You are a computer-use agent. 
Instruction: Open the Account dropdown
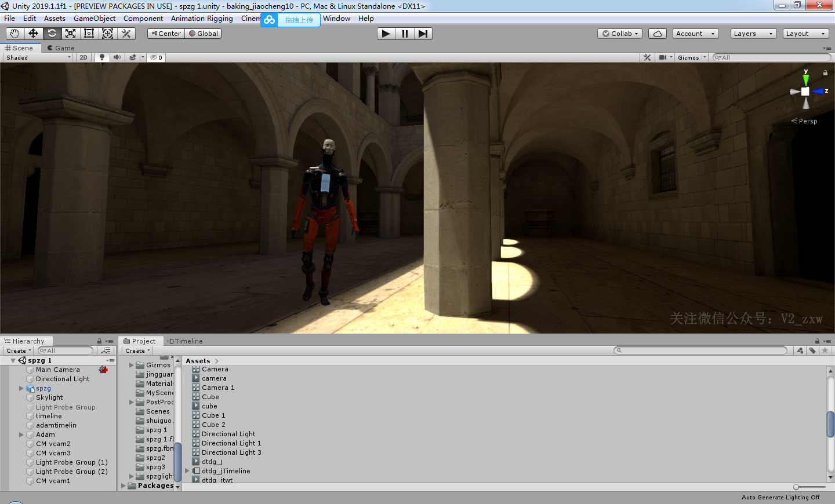[696, 34]
